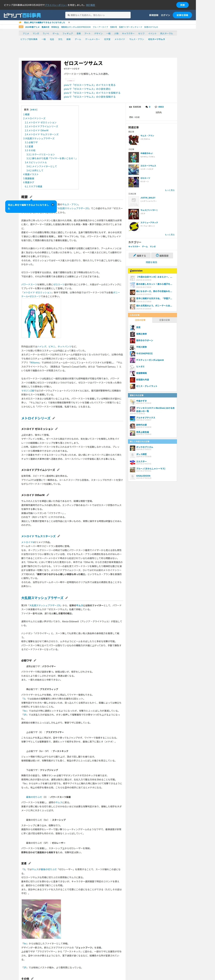Close the 見出し単位で編集 notice bar

(69, 22)
